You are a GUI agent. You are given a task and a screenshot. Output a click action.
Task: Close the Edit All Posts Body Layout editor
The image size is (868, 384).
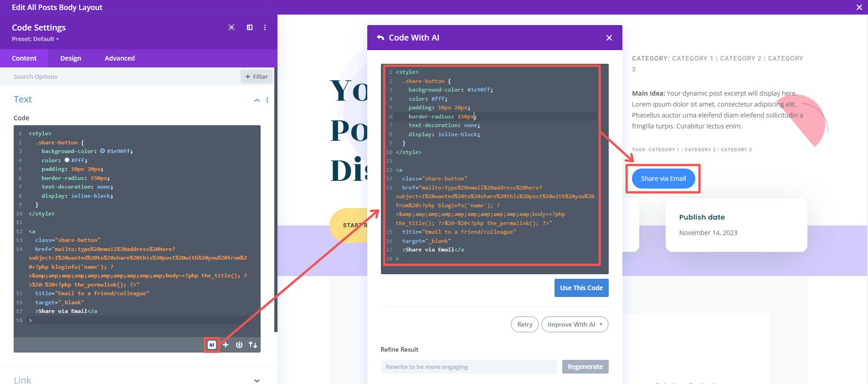point(859,7)
